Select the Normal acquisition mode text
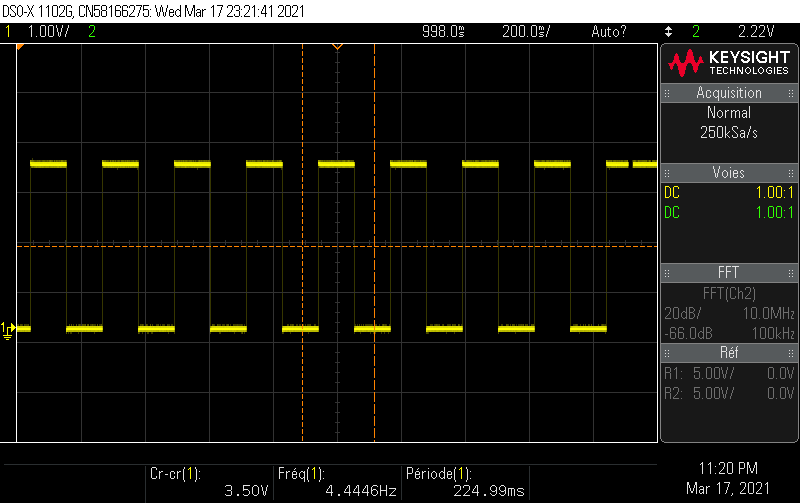 (729, 113)
